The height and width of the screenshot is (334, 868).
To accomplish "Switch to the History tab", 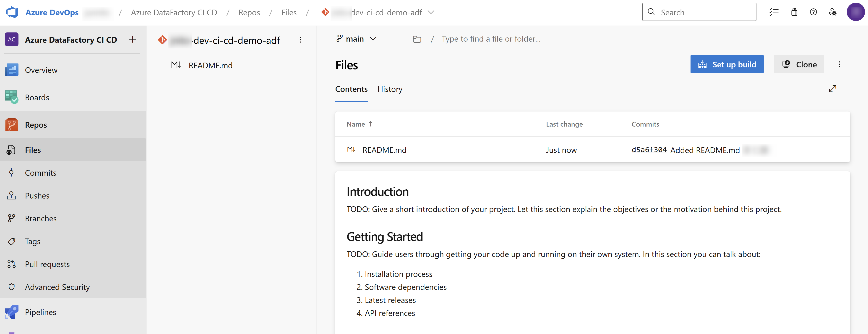I will point(390,89).
